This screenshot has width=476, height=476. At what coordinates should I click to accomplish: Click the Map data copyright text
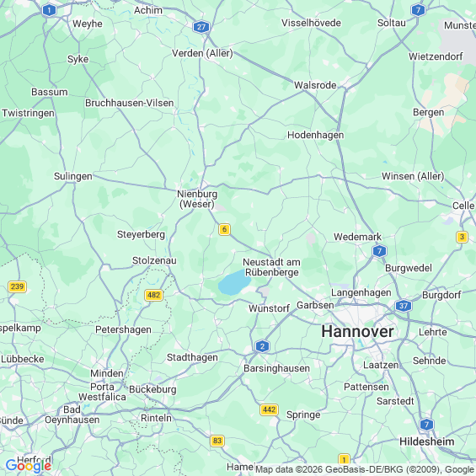pyautogui.click(x=366, y=469)
